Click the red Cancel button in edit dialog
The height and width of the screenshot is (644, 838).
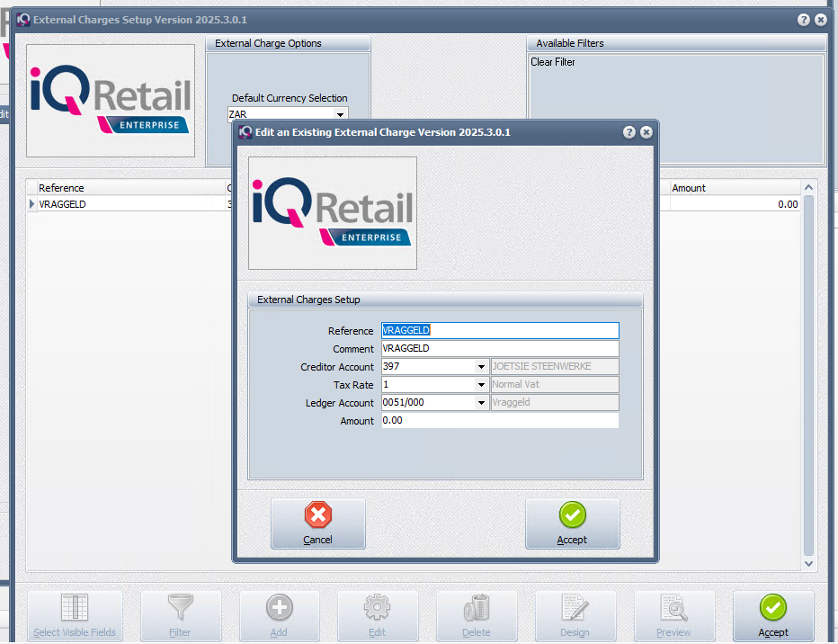318,523
